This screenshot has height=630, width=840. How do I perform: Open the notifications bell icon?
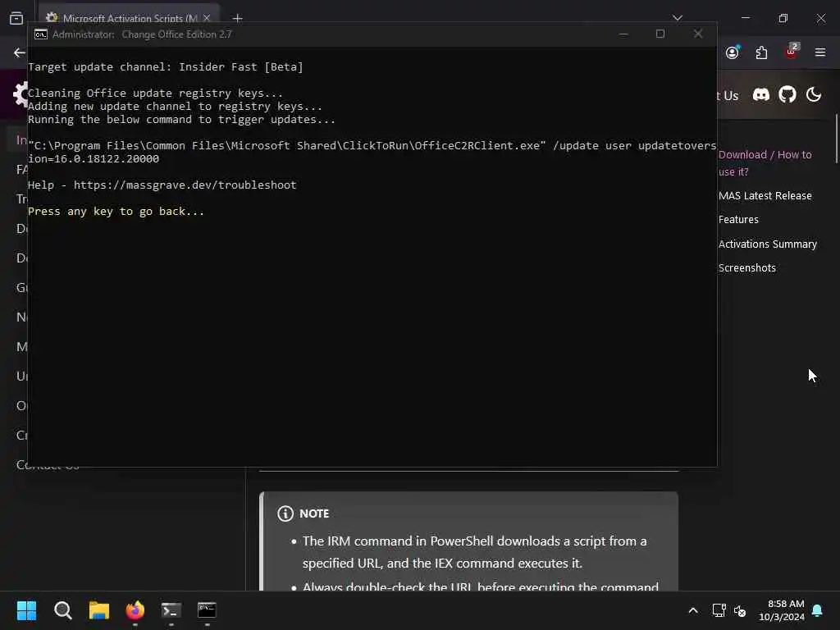(x=818, y=610)
